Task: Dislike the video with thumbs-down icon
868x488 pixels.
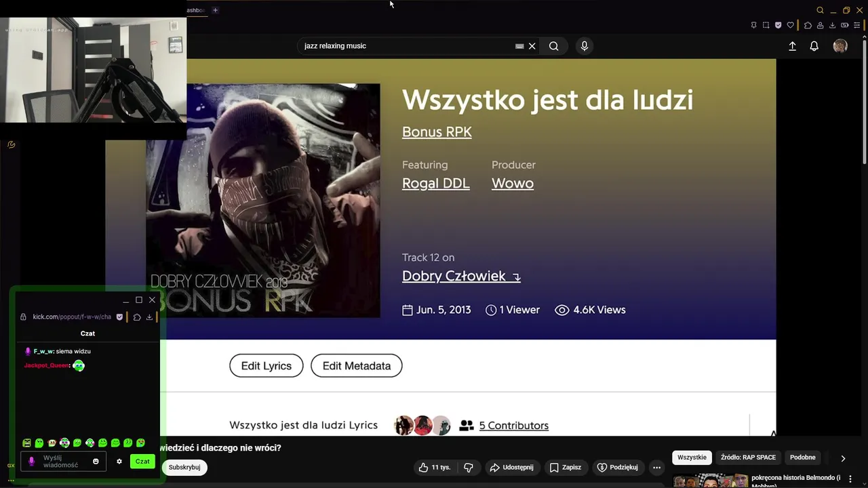Action: coord(468,468)
